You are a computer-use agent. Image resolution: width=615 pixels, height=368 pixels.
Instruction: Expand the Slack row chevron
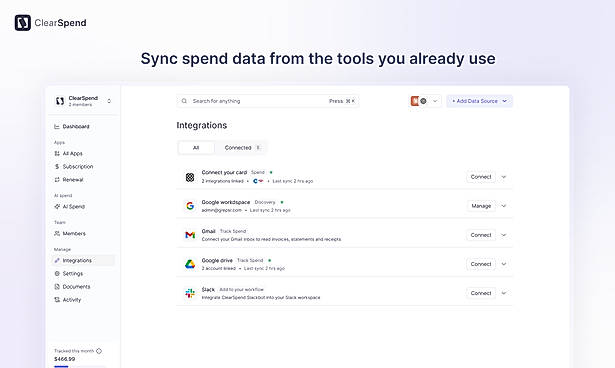(x=504, y=293)
